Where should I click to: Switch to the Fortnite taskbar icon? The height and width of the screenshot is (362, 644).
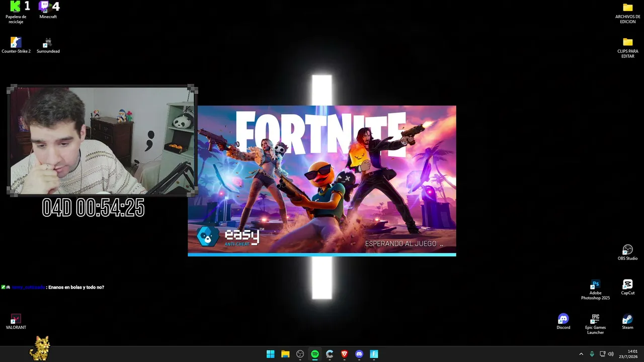click(x=374, y=354)
